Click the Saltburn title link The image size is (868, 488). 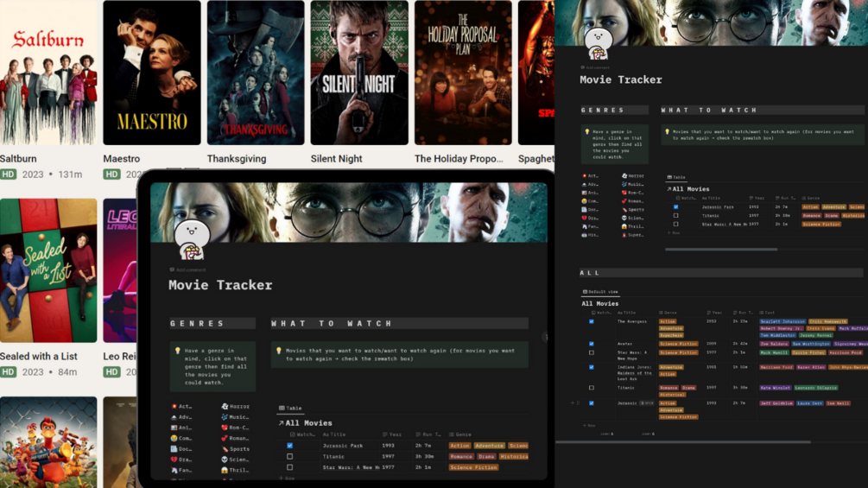click(18, 159)
